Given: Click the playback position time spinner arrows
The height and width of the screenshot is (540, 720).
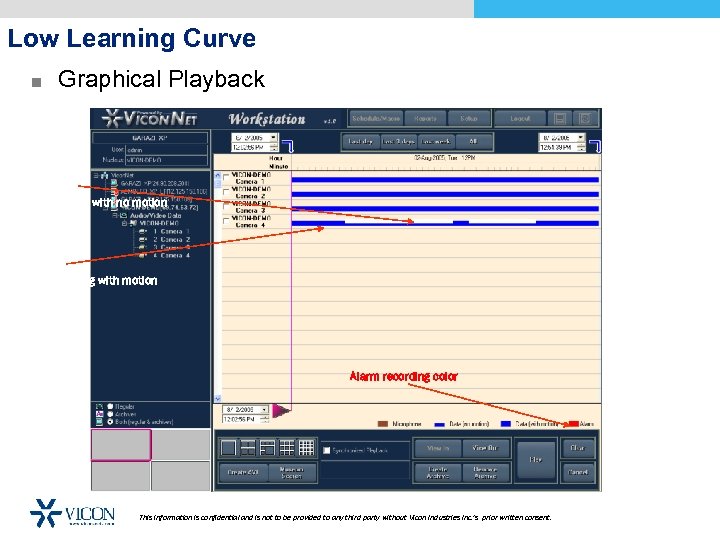Looking at the screenshot, I should pos(264,419).
